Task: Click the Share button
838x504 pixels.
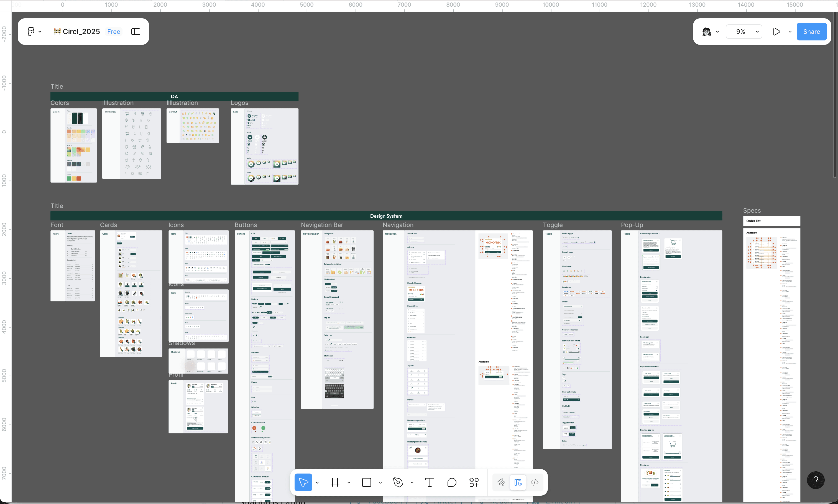Action: point(811,32)
